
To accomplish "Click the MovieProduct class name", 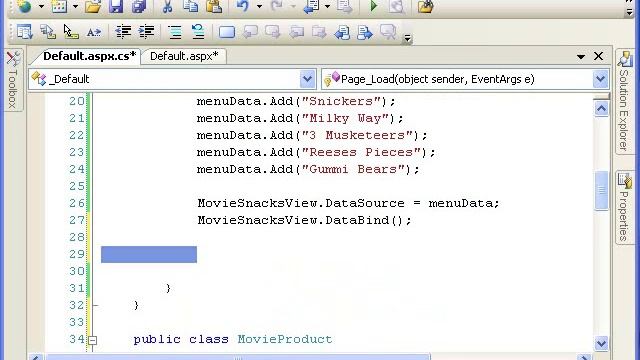I will [x=285, y=339].
